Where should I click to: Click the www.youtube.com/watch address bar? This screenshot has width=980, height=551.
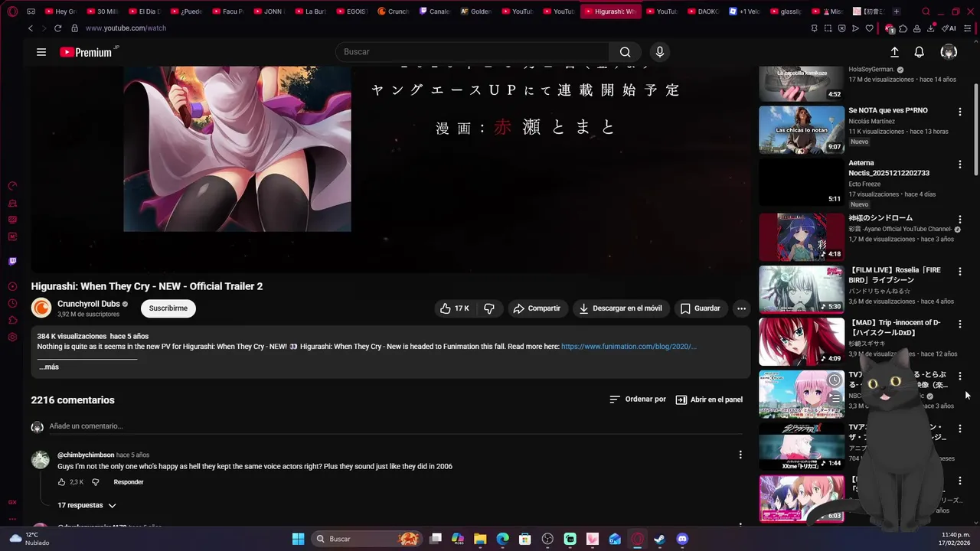click(x=126, y=28)
